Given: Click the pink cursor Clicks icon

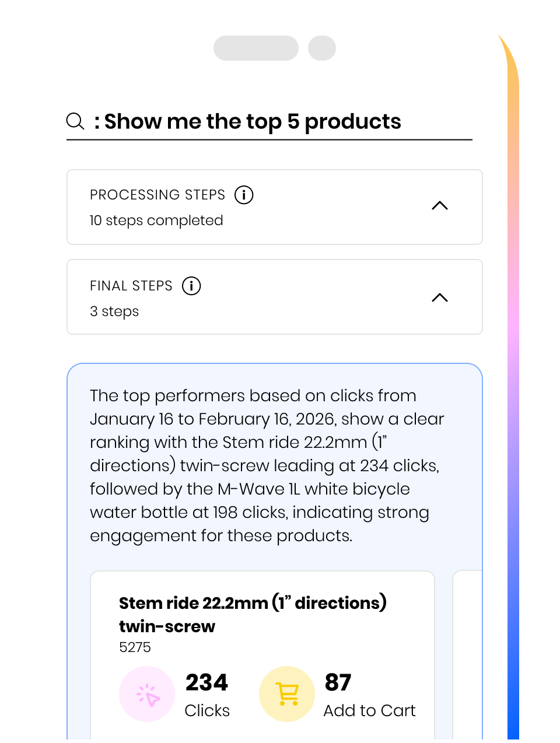Looking at the screenshot, I should [147, 694].
